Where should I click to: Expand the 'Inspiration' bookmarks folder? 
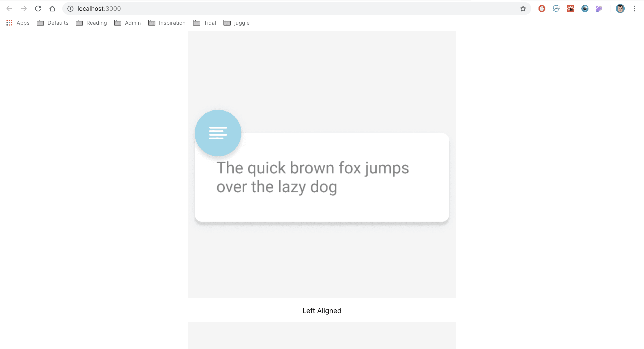click(172, 23)
